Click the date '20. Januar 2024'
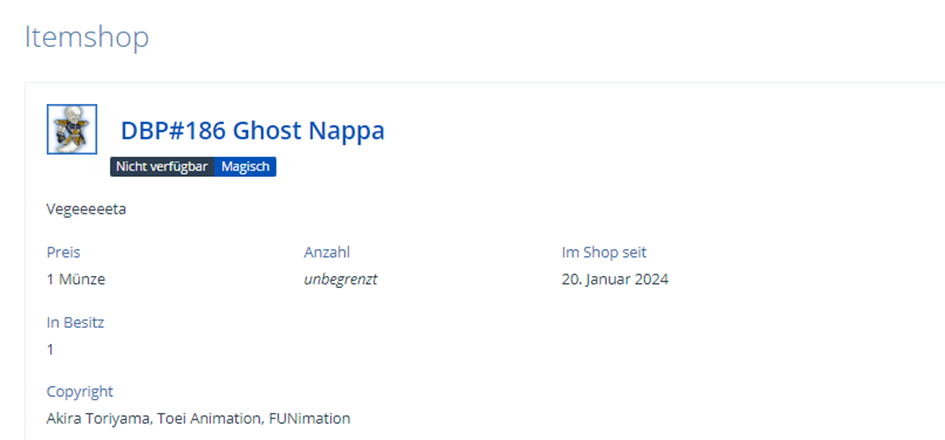Viewport: 945px width, 440px height. pos(615,279)
